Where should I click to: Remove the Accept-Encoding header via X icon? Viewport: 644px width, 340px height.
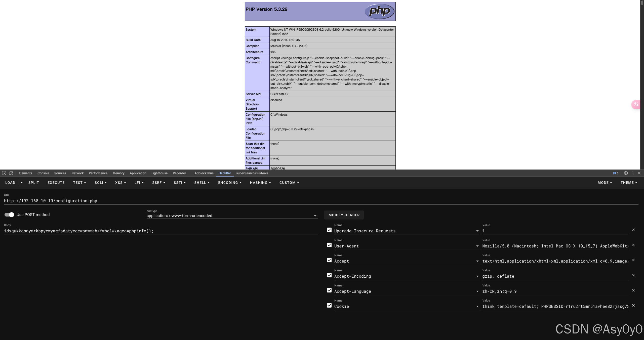633,275
